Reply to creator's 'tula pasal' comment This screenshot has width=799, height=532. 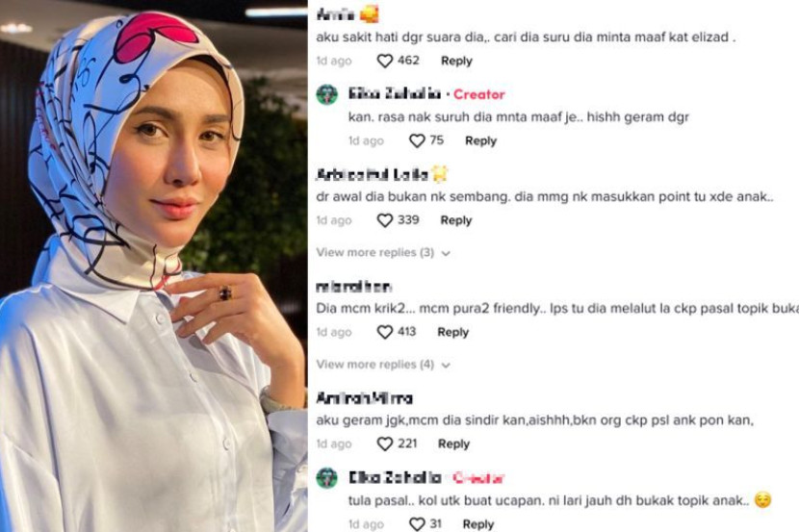click(x=478, y=524)
